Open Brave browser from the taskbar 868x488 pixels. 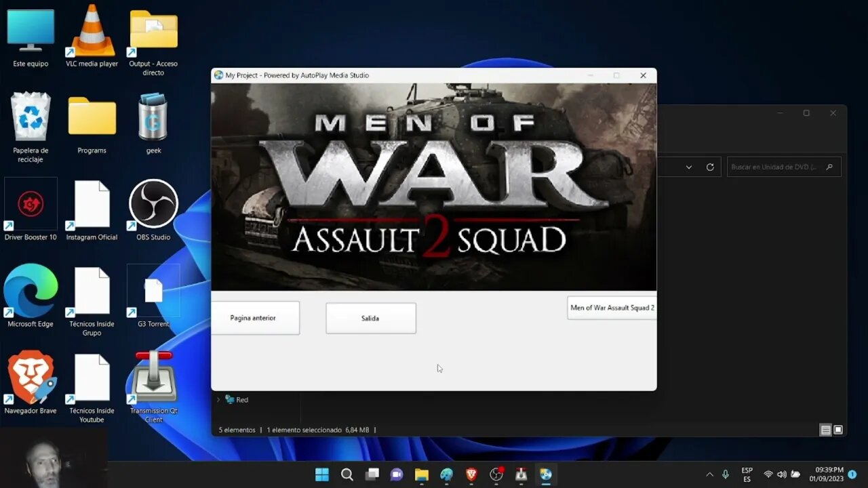[471, 474]
